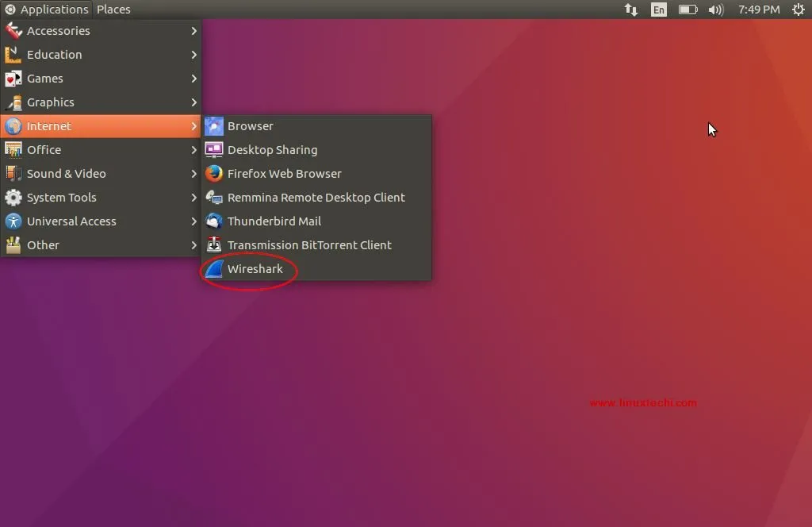Select the Browser entry in the submenu

[x=251, y=125]
